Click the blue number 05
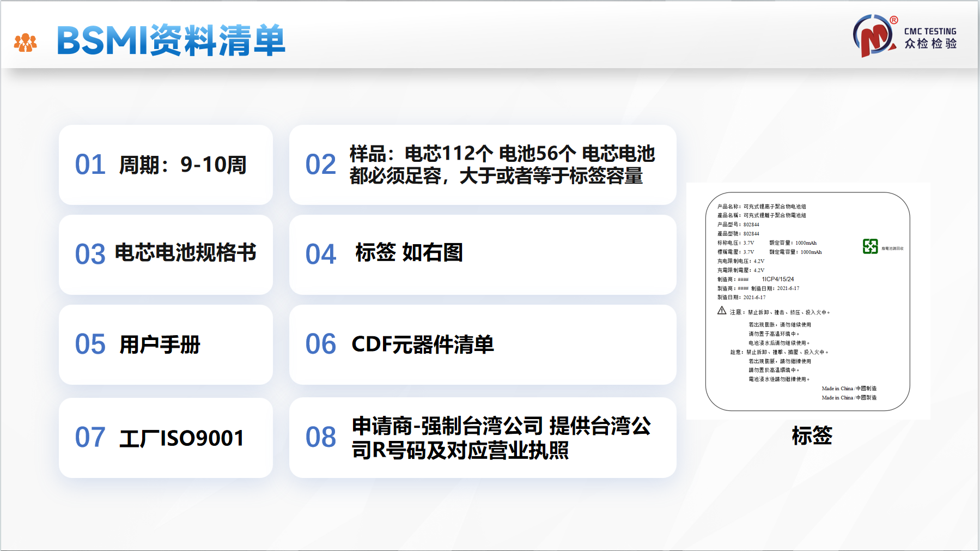980x551 pixels. [90, 344]
